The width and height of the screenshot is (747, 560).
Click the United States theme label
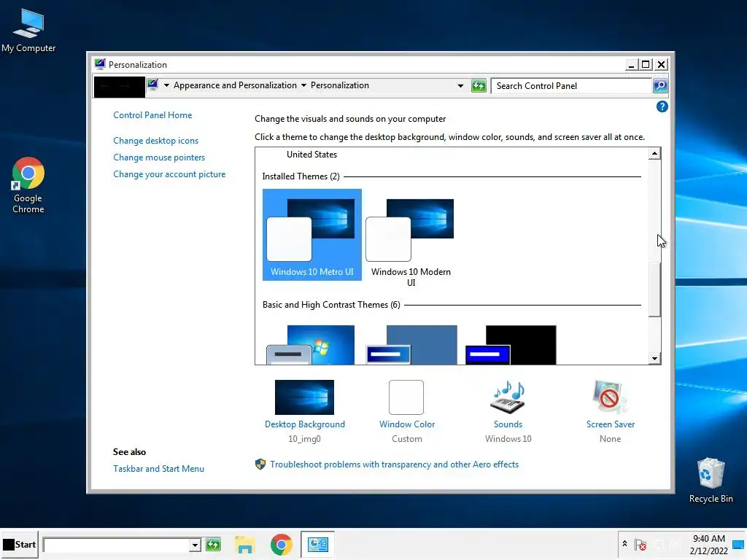[311, 155]
